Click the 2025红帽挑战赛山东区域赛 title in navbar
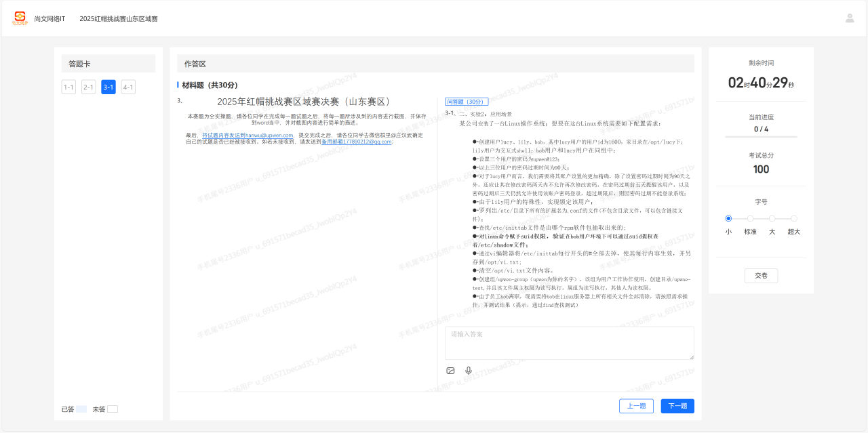The image size is (868, 433). [x=119, y=18]
